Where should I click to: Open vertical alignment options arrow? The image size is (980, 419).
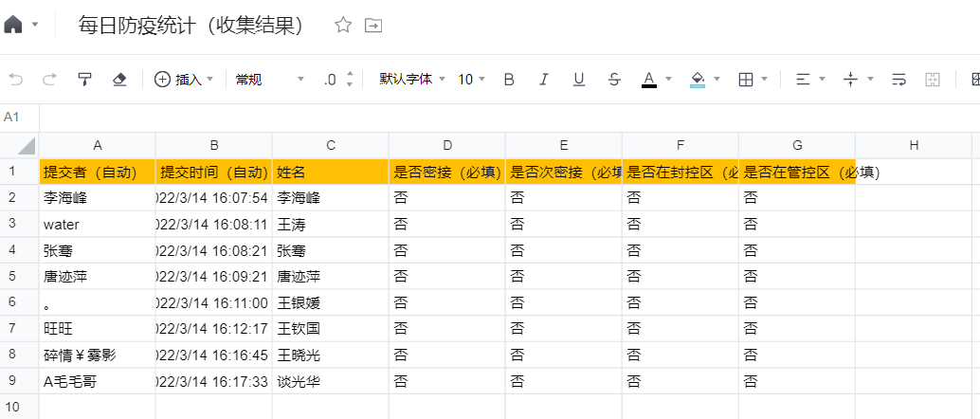coord(870,80)
